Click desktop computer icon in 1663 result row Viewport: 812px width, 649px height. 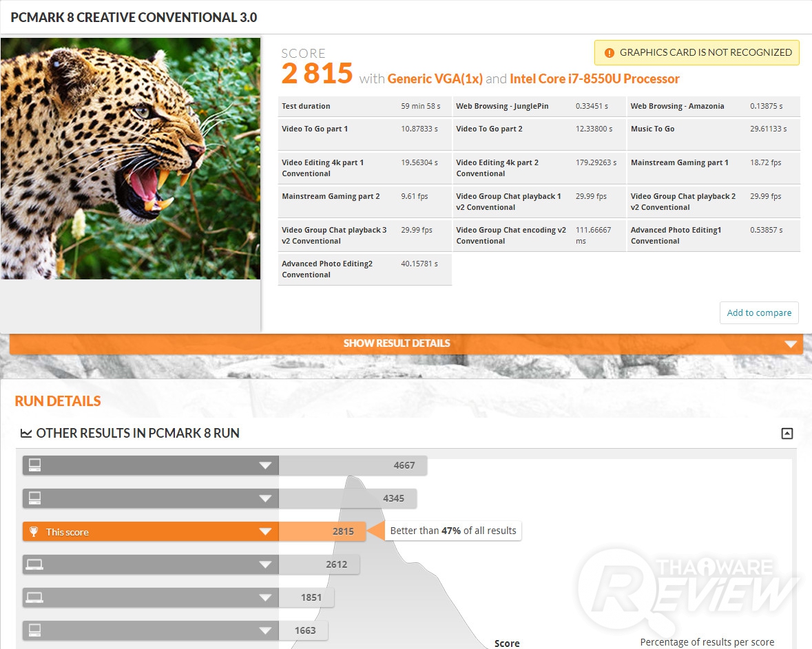[34, 630]
